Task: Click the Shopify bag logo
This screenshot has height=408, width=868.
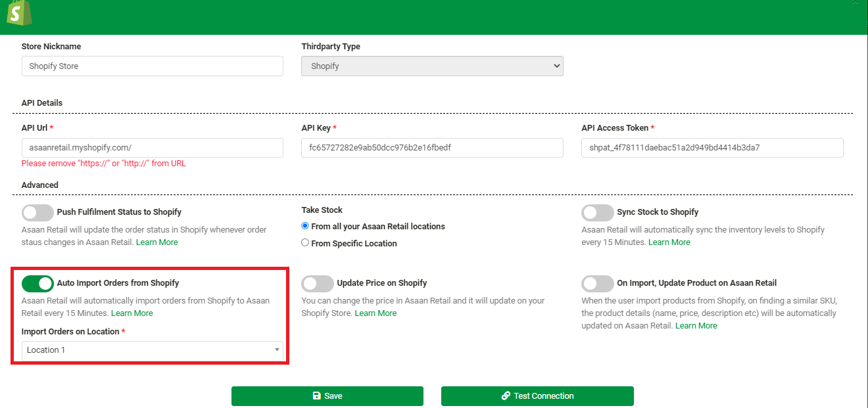Action: (x=19, y=12)
